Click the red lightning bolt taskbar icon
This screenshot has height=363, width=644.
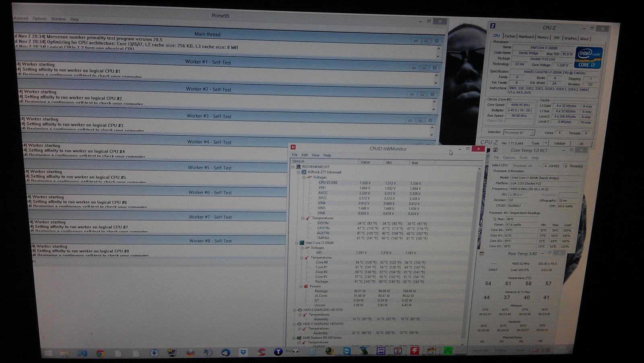click(x=415, y=351)
